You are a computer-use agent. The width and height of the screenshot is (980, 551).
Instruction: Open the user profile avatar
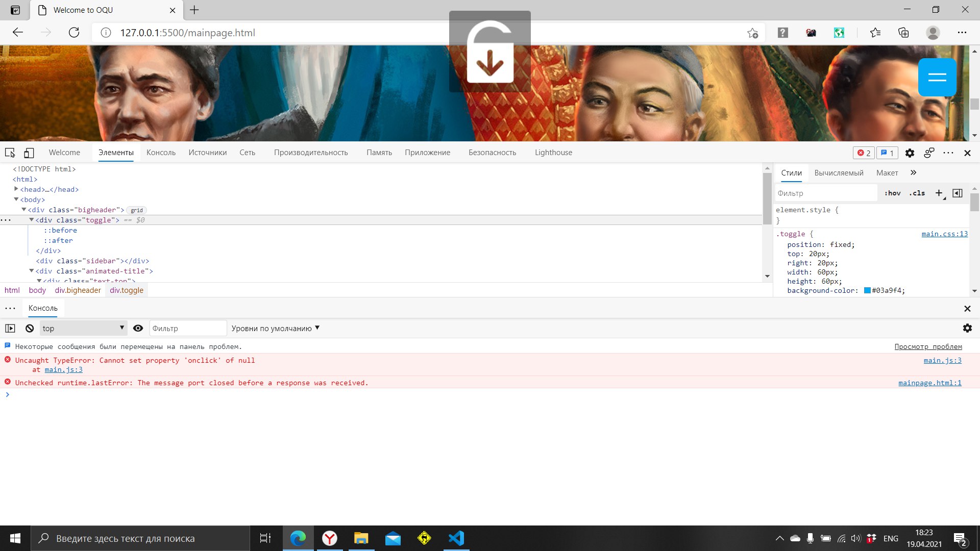tap(933, 33)
